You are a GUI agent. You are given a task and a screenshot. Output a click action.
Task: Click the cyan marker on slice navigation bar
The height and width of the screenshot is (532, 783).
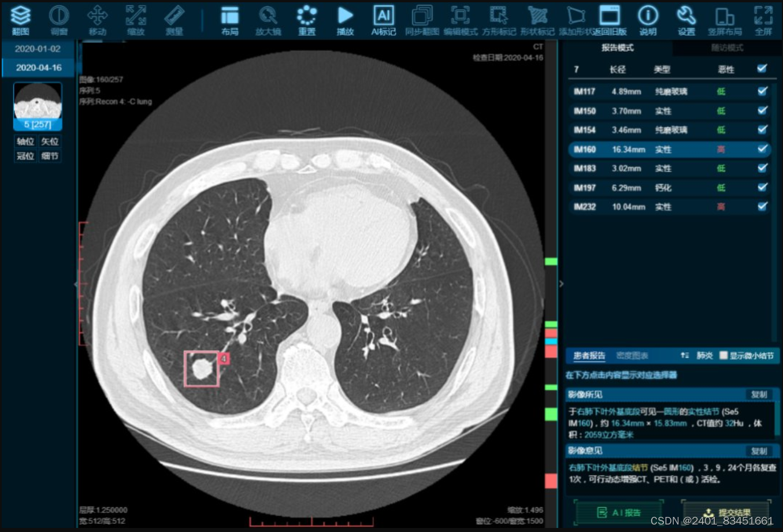pos(551,341)
